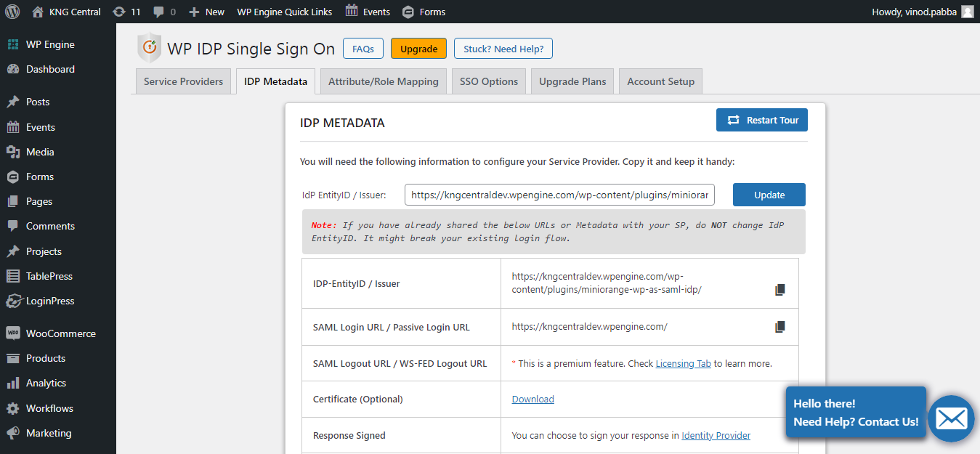
Task: Click the Events calendar icon in the sidebar
Action: coord(13,127)
